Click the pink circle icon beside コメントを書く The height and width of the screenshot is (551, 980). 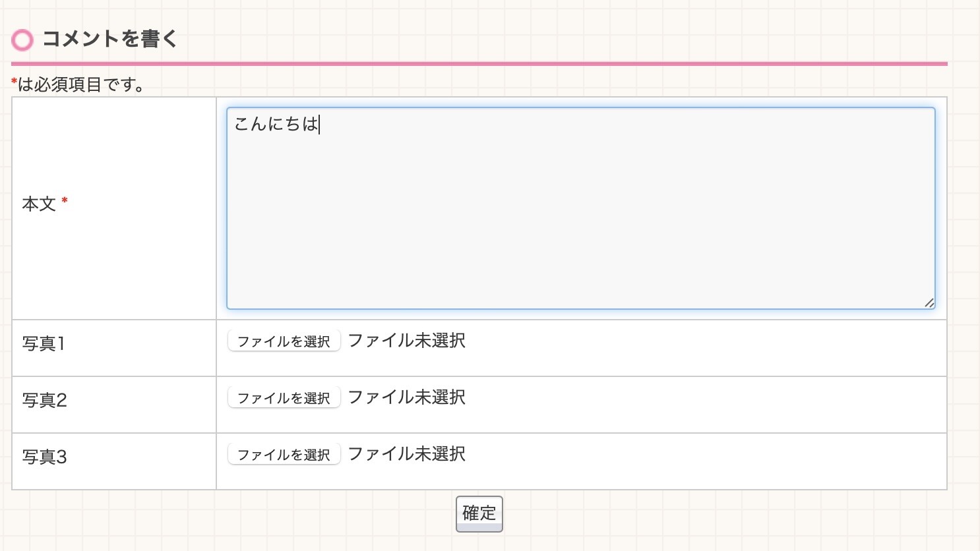22,40
